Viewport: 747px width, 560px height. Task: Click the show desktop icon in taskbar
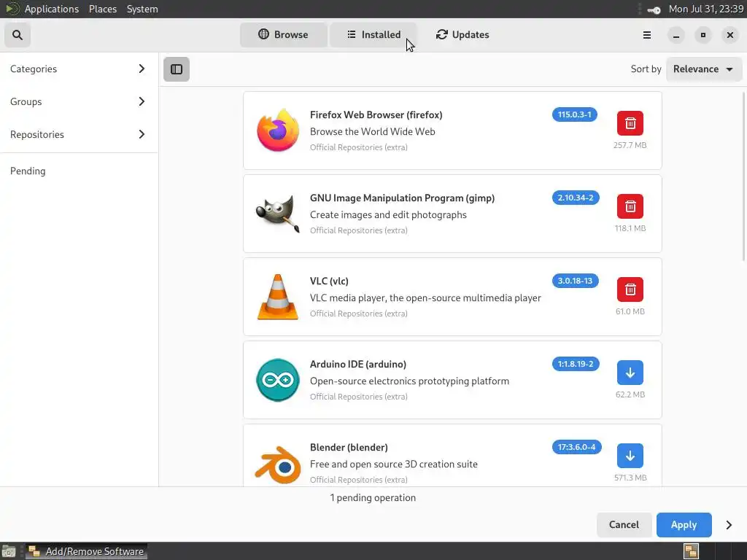pos(9,551)
